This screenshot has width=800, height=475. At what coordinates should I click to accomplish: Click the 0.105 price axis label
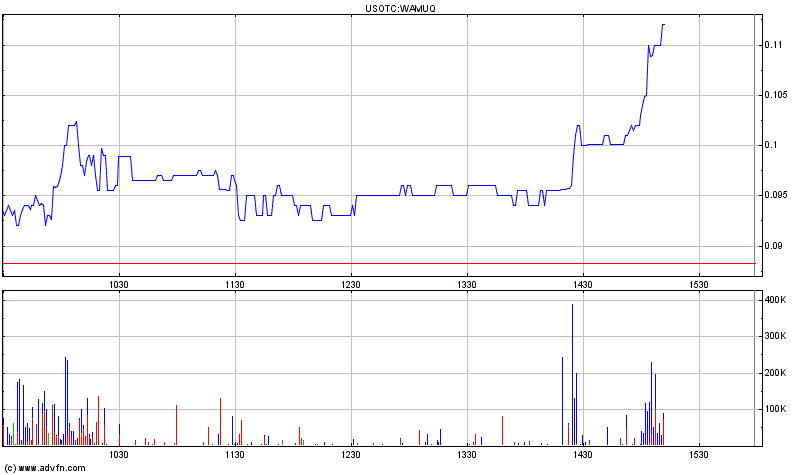[x=776, y=95]
